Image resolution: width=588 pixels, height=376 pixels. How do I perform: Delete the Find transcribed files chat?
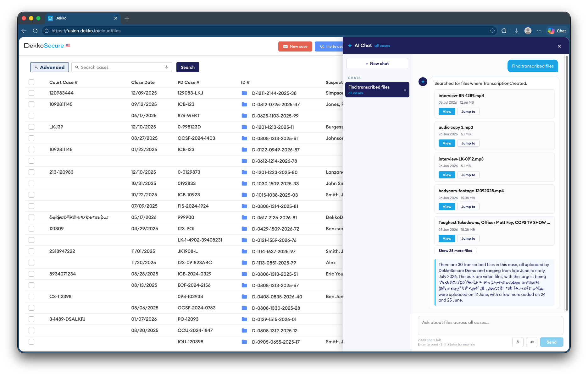tap(405, 90)
